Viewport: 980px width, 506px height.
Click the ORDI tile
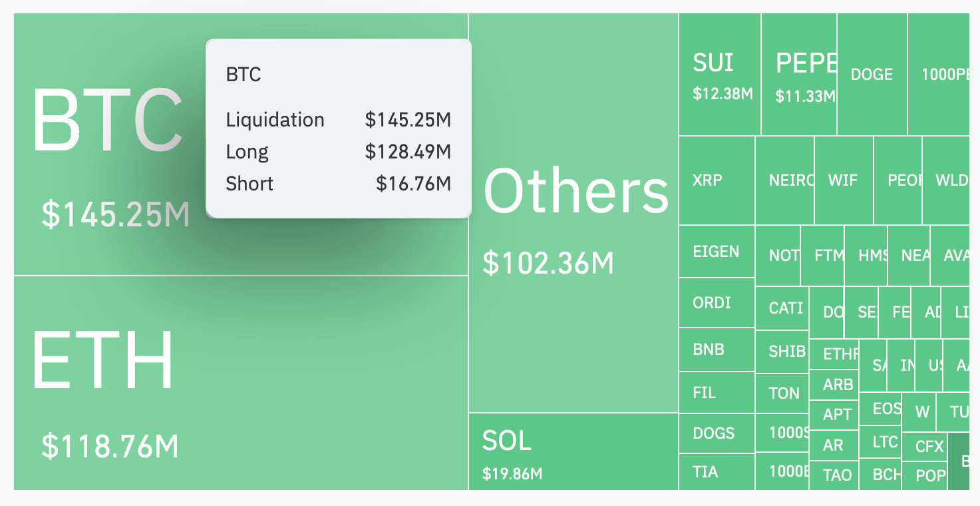coord(717,303)
